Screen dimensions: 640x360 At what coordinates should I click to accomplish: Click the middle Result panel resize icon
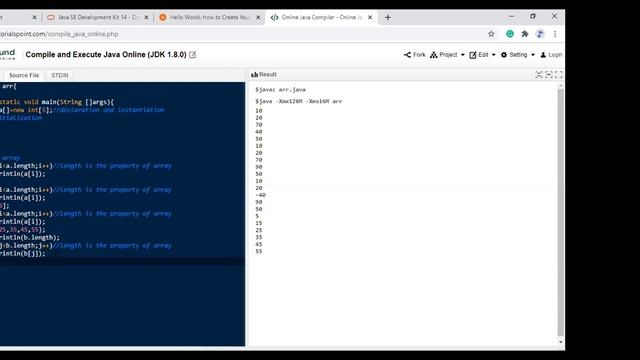pyautogui.click(x=549, y=74)
